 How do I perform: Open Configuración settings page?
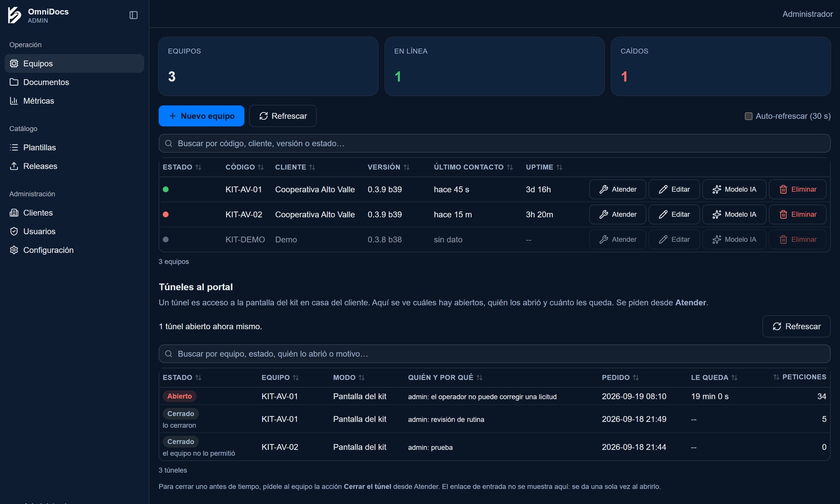coord(74,250)
